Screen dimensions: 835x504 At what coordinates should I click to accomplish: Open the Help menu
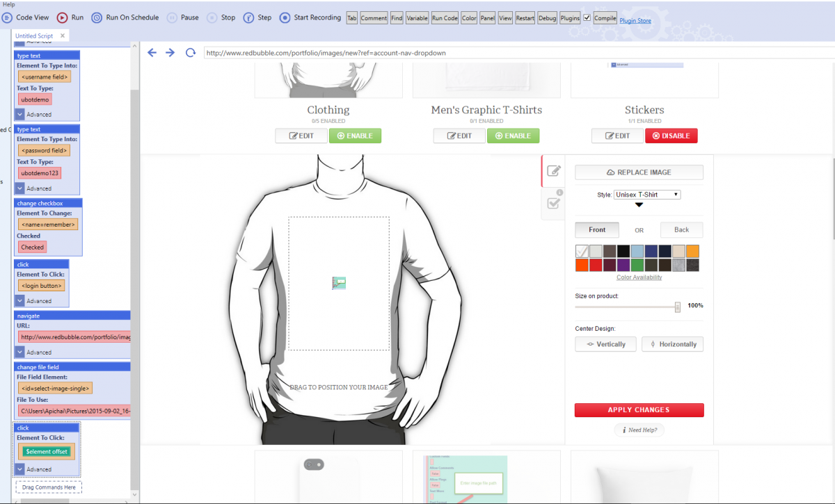coord(8,4)
